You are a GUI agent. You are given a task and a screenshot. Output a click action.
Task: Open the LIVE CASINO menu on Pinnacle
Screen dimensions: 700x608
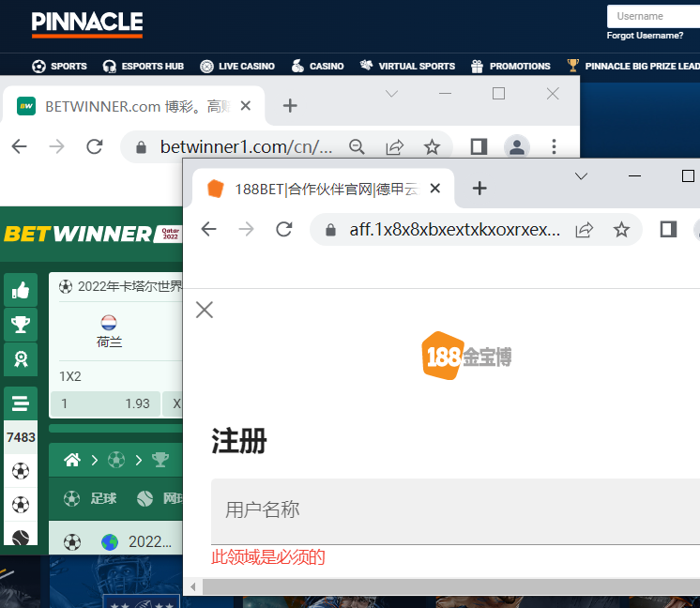(237, 66)
